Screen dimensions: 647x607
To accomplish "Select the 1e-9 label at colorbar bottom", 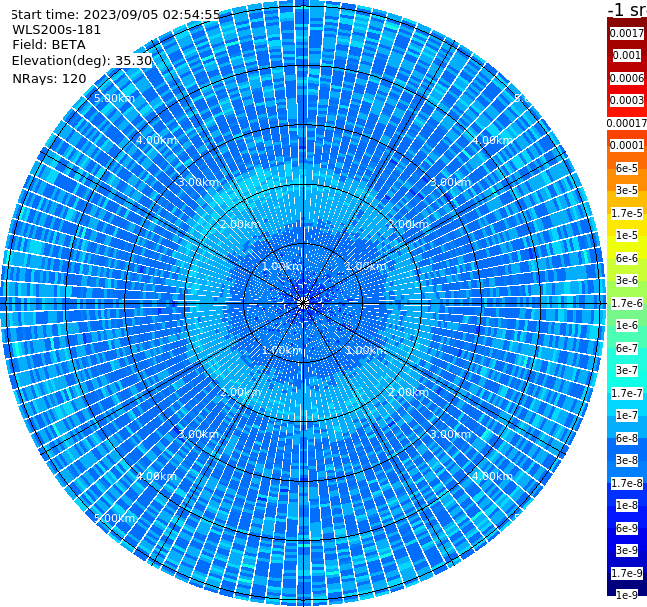I will [627, 595].
